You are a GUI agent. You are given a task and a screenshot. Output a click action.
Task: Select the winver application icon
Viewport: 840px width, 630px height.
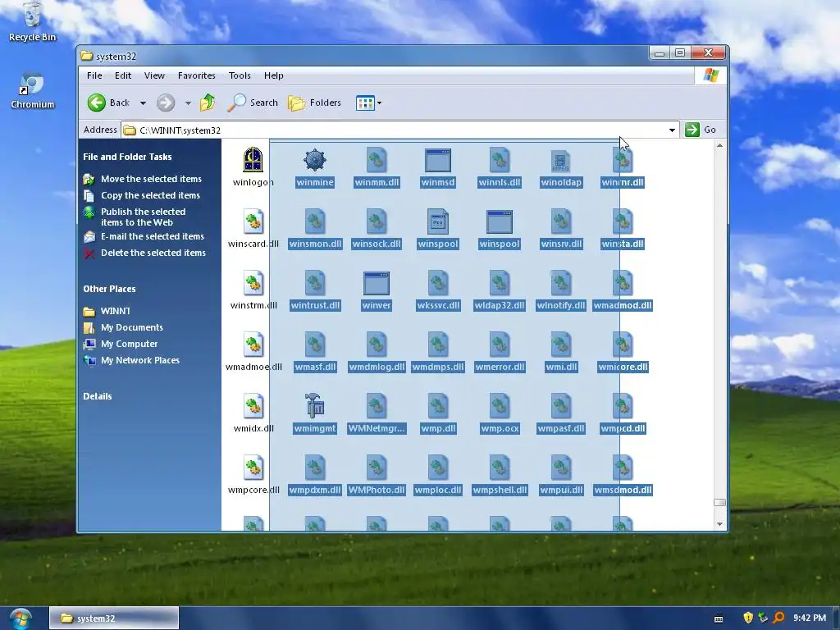coord(377,283)
